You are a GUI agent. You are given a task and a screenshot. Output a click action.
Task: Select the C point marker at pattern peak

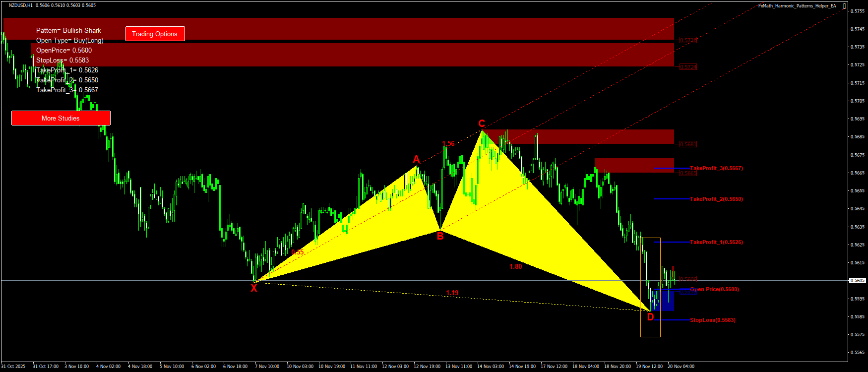click(x=481, y=124)
